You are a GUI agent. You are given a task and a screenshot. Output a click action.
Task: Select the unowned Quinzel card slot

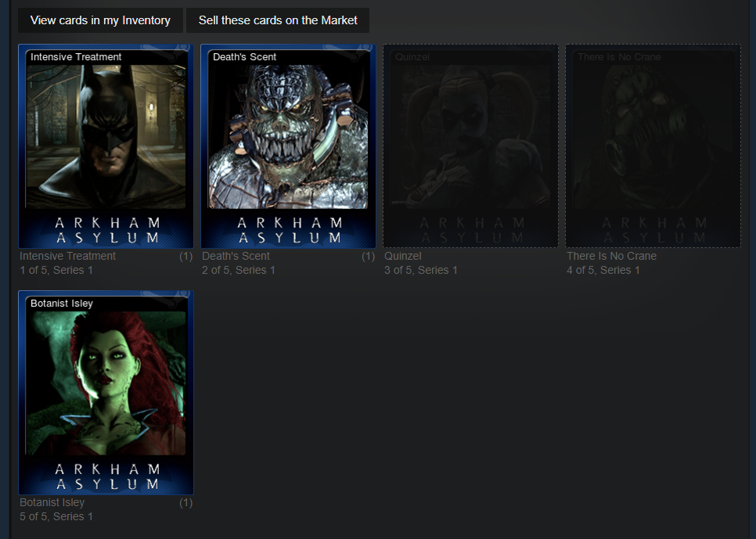coord(470,146)
